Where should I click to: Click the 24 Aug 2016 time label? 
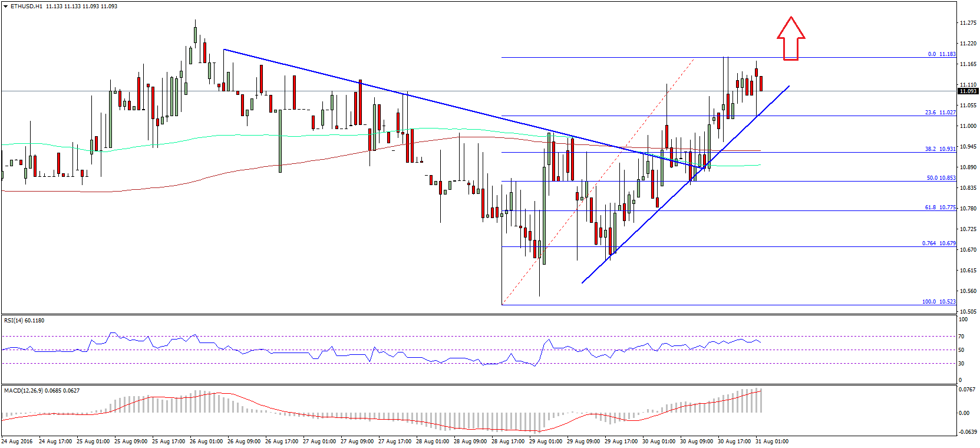[x=17, y=442]
